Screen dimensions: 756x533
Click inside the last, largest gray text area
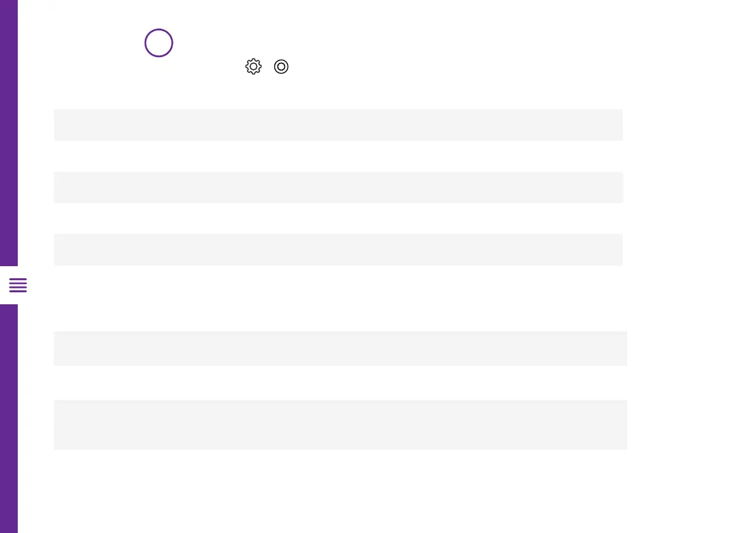coord(340,424)
